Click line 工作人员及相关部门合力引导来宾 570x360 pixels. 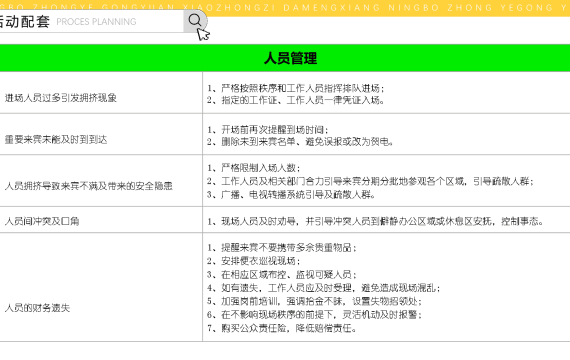pyautogui.click(x=370, y=181)
